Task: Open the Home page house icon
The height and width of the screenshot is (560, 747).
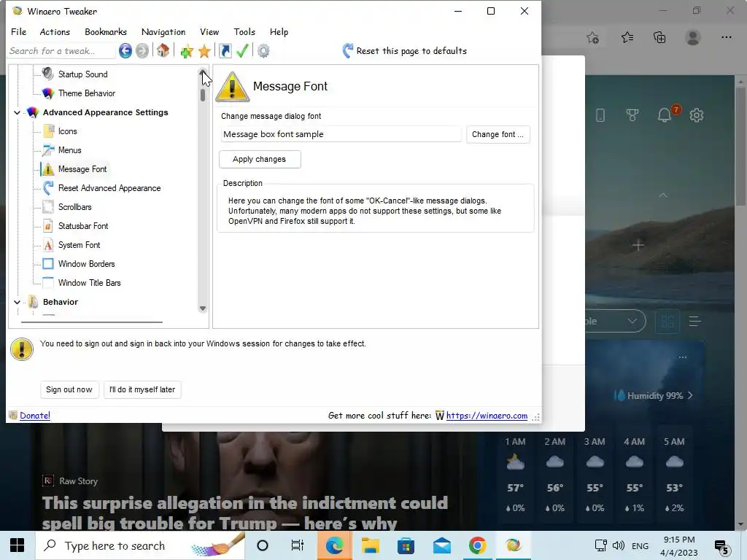Action: click(163, 50)
